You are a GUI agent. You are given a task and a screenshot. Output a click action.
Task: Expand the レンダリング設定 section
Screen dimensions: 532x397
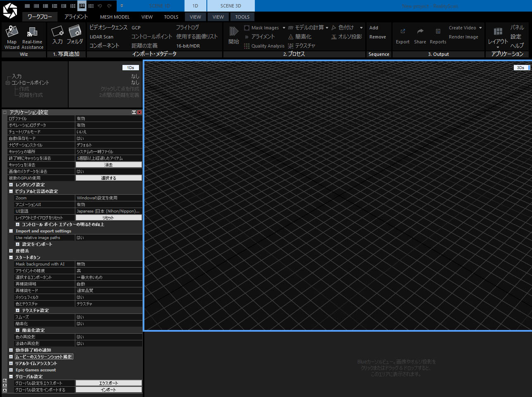pos(11,185)
